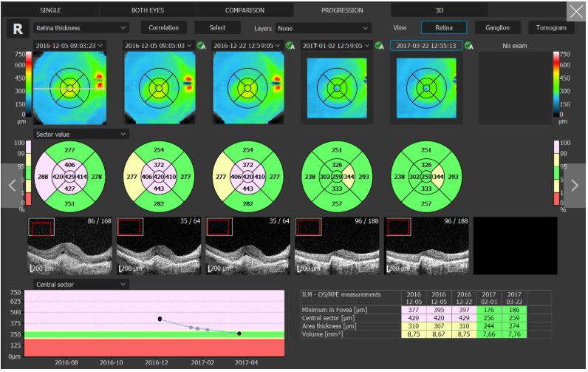588x372 pixels.
Task: Open the Central sector graph dropdown
Action: click(81, 283)
